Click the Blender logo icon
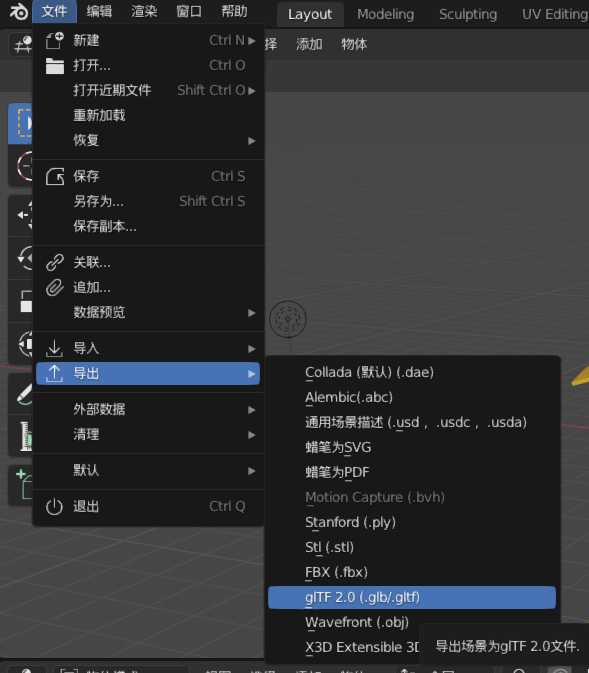The image size is (589, 673). click(18, 12)
